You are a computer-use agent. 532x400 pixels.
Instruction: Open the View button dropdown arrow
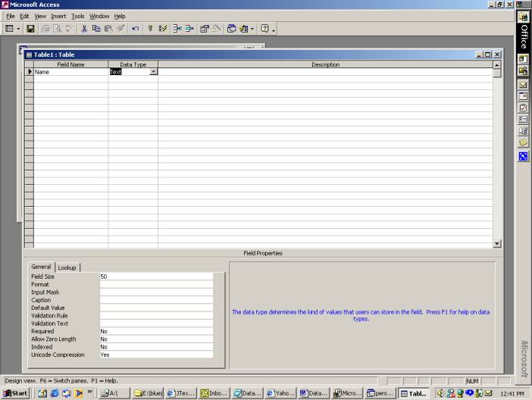point(18,29)
